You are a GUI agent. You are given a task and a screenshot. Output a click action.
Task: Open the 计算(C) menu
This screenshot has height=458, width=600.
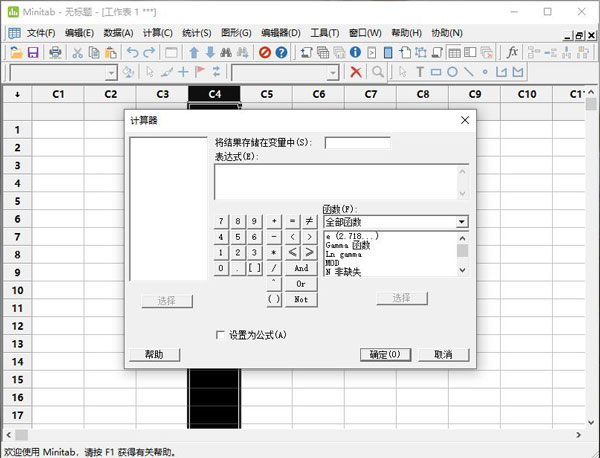coord(158,33)
